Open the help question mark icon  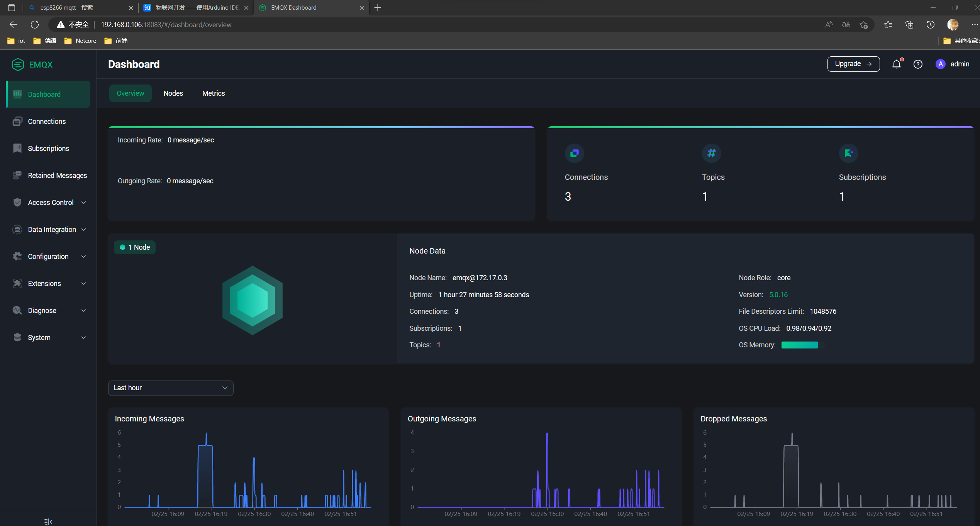click(918, 64)
